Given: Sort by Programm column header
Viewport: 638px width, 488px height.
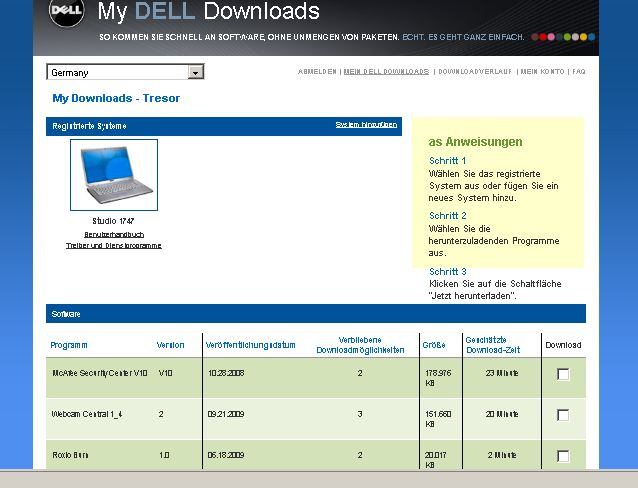Looking at the screenshot, I should click(69, 345).
